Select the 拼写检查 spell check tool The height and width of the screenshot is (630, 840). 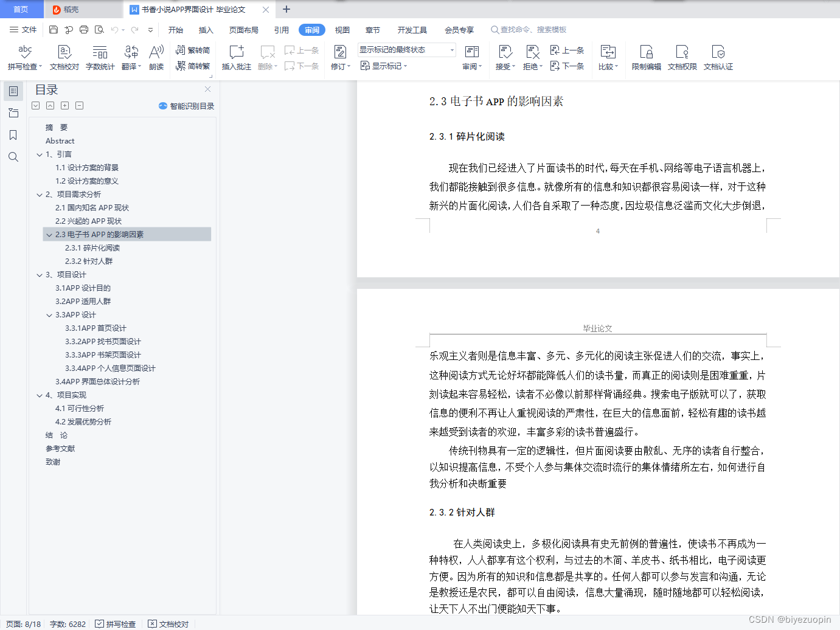click(x=24, y=58)
